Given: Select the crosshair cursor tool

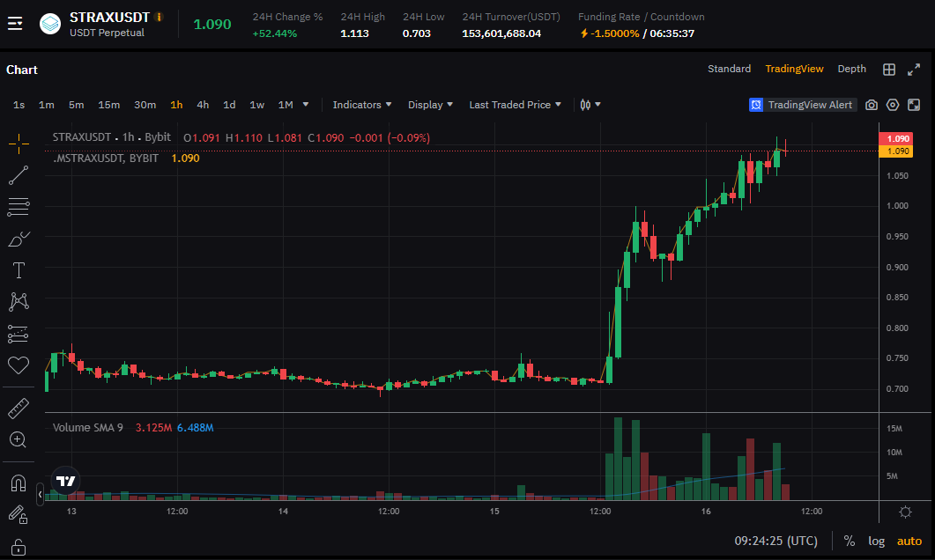Looking at the screenshot, I should [x=19, y=143].
